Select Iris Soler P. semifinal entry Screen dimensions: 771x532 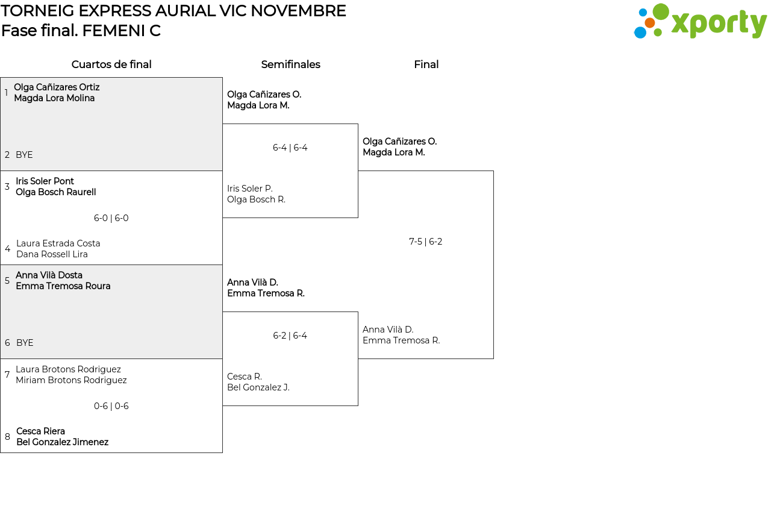256,194
